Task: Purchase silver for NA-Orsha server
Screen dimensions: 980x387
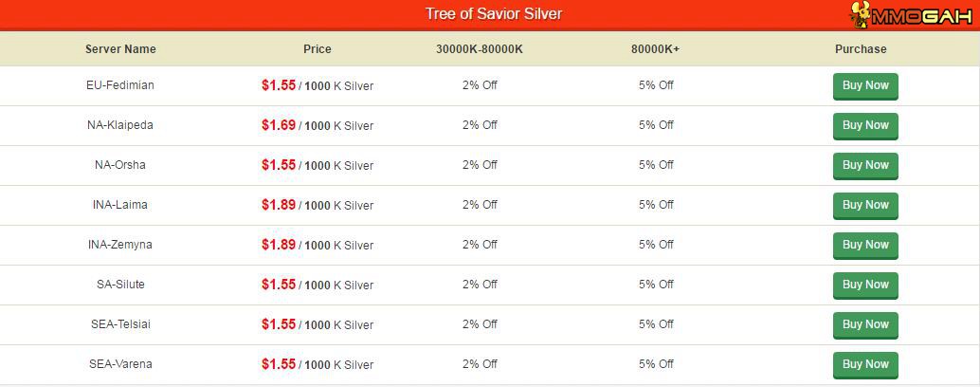Action: pyautogui.click(x=865, y=166)
